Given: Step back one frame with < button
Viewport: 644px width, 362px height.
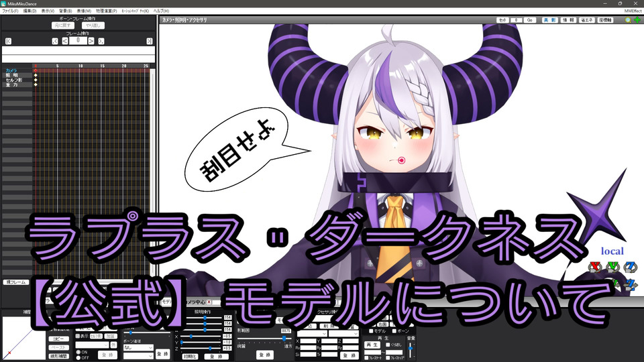Looking at the screenshot, I should click(65, 41).
